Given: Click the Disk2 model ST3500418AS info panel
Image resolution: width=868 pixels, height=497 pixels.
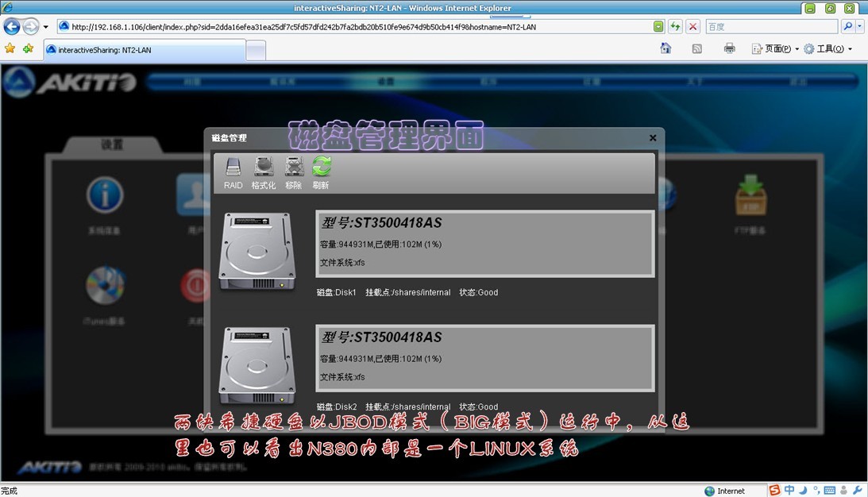Looking at the screenshot, I should coord(485,358).
